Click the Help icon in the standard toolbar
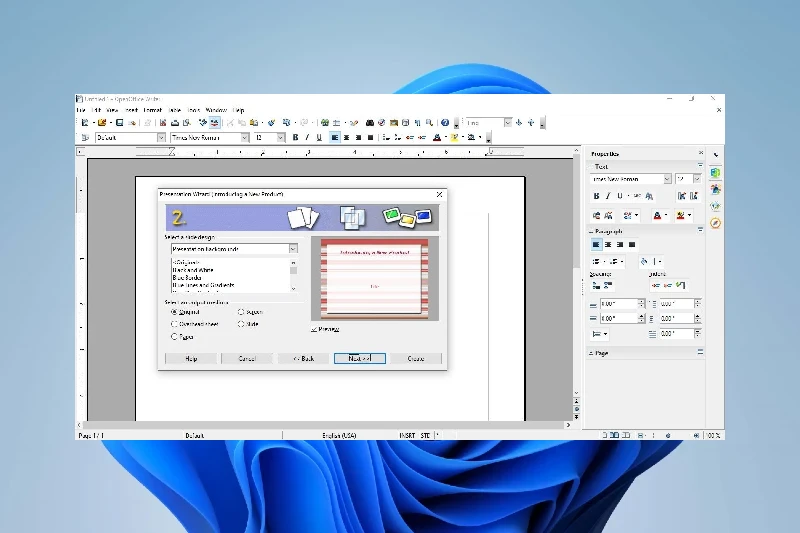This screenshot has width=800, height=533. click(x=445, y=122)
